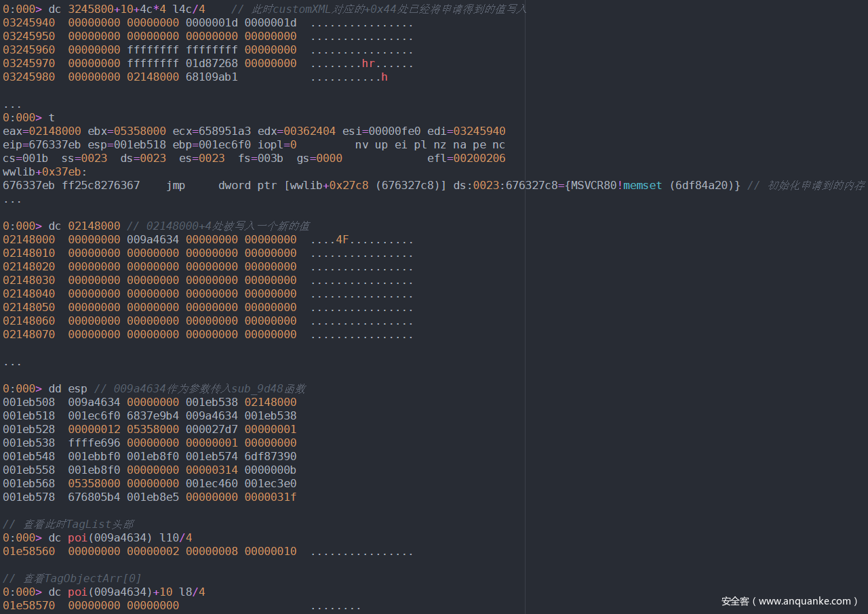Click the cyan 'memset' symbol name
This screenshot has height=614, width=868.
click(643, 186)
